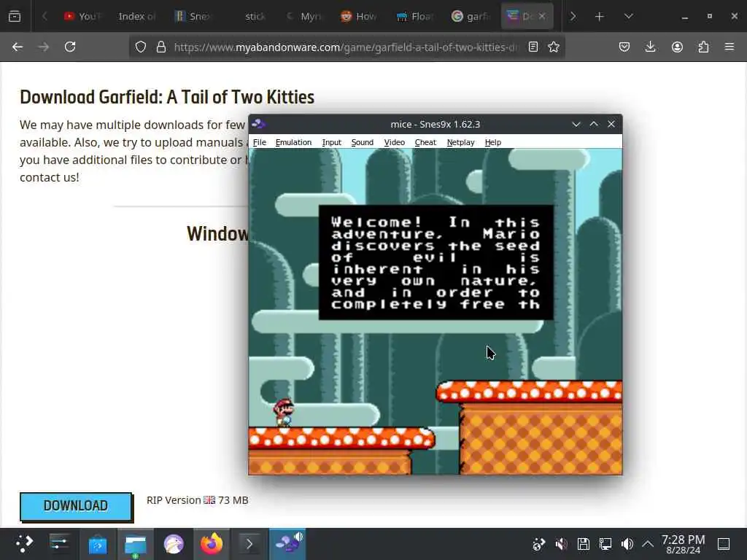Click the Download Garfield page heading
The width and height of the screenshot is (747, 560).
pos(167,97)
